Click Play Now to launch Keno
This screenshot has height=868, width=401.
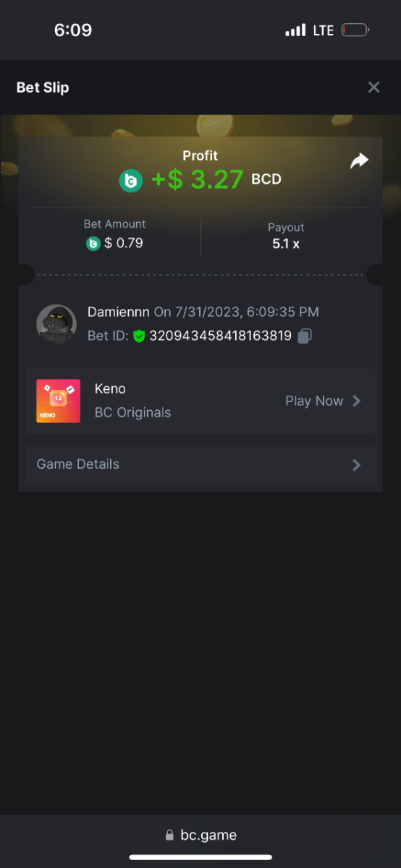point(314,401)
